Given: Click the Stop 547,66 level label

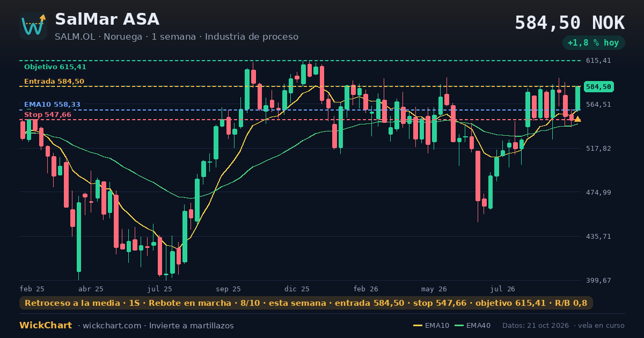Looking at the screenshot, I should (48, 115).
